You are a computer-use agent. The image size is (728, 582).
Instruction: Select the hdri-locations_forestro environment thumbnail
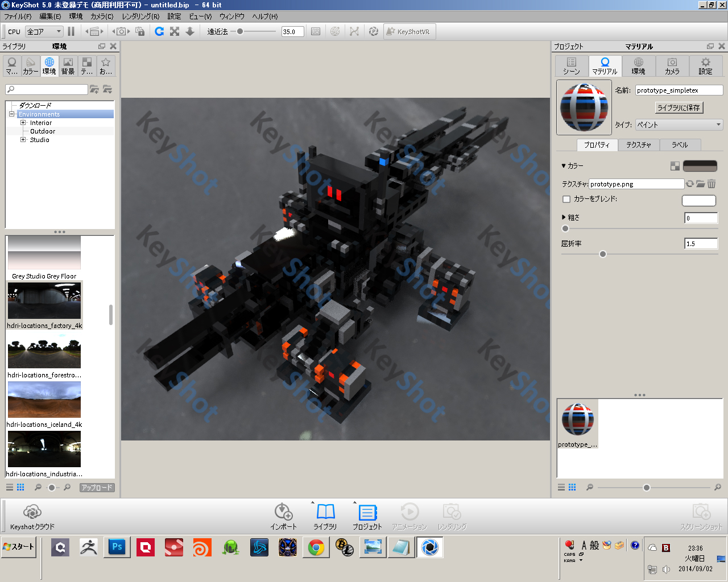pos(44,350)
